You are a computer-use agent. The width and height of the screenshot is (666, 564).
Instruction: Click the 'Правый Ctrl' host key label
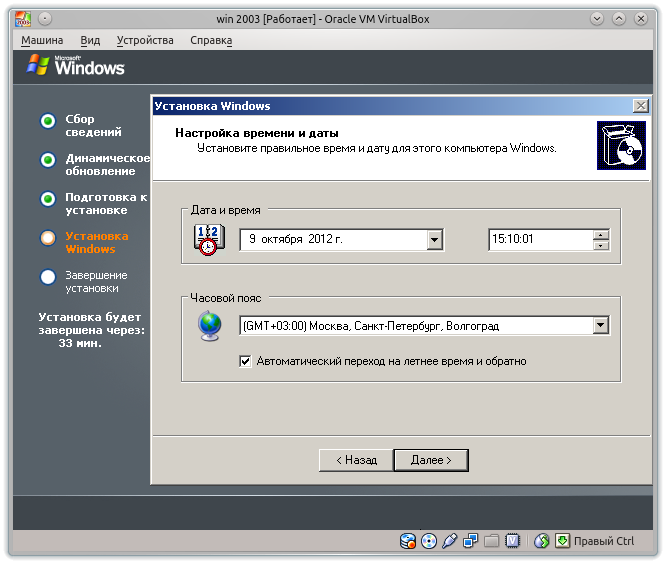pyautogui.click(x=604, y=541)
